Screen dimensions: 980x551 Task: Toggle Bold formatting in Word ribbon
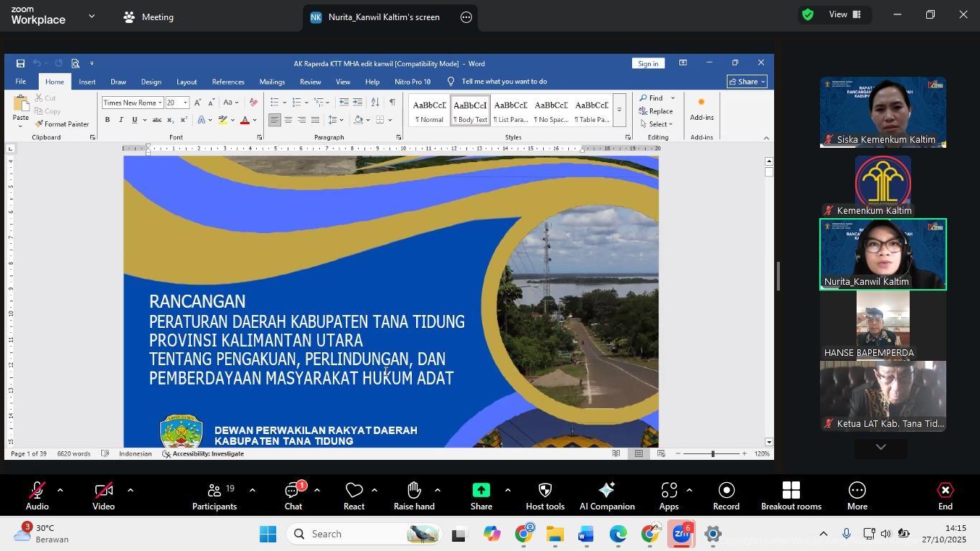point(108,120)
